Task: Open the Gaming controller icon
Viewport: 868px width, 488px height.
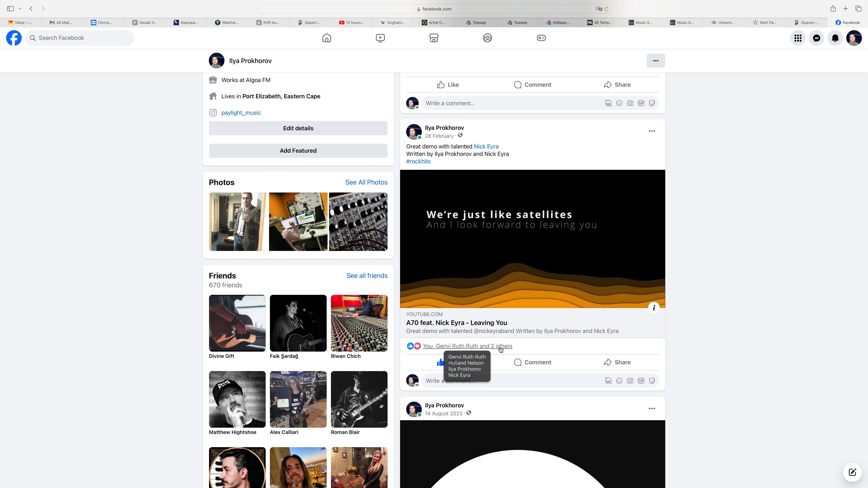Action: point(541,38)
